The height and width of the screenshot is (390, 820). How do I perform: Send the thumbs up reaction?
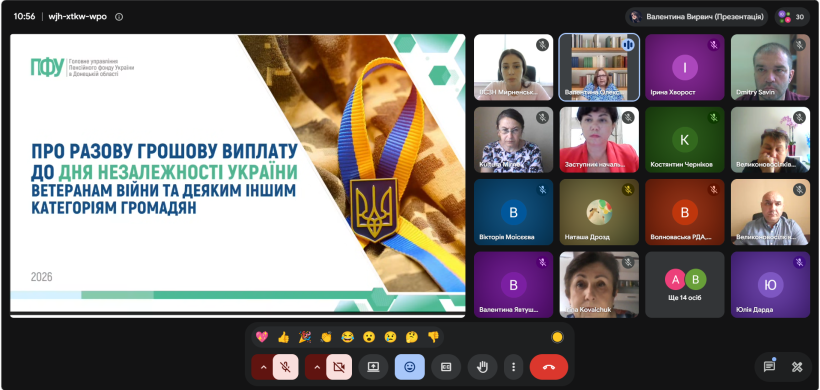coord(283,337)
